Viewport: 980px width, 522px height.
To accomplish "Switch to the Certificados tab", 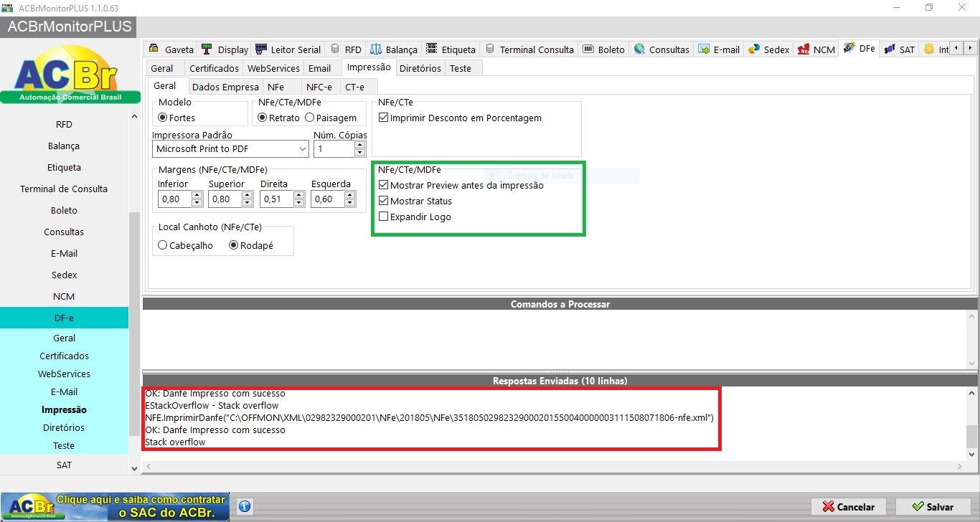I will click(x=214, y=68).
